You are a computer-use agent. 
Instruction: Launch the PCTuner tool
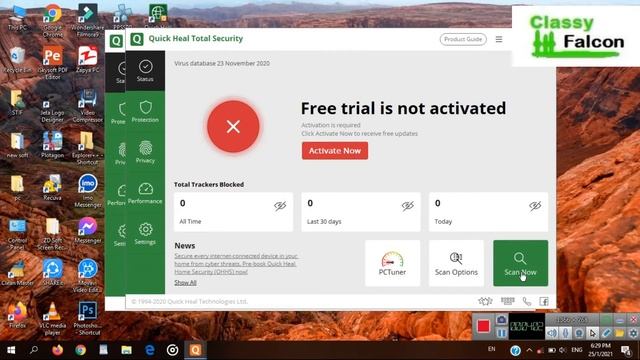tap(392, 263)
